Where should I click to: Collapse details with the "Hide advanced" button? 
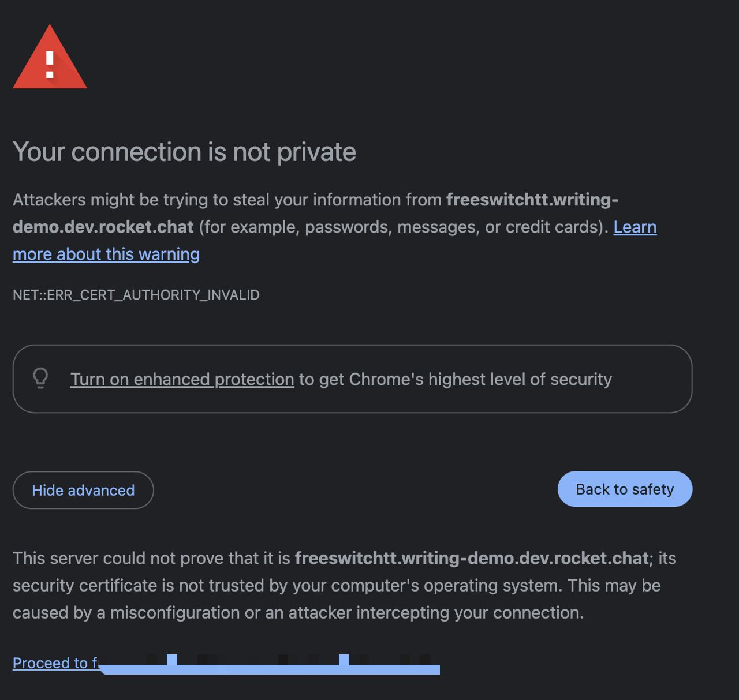(x=83, y=491)
